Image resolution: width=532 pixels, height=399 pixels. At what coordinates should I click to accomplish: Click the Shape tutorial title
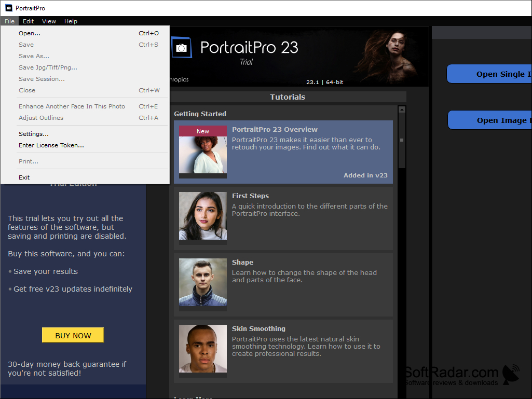tap(242, 262)
